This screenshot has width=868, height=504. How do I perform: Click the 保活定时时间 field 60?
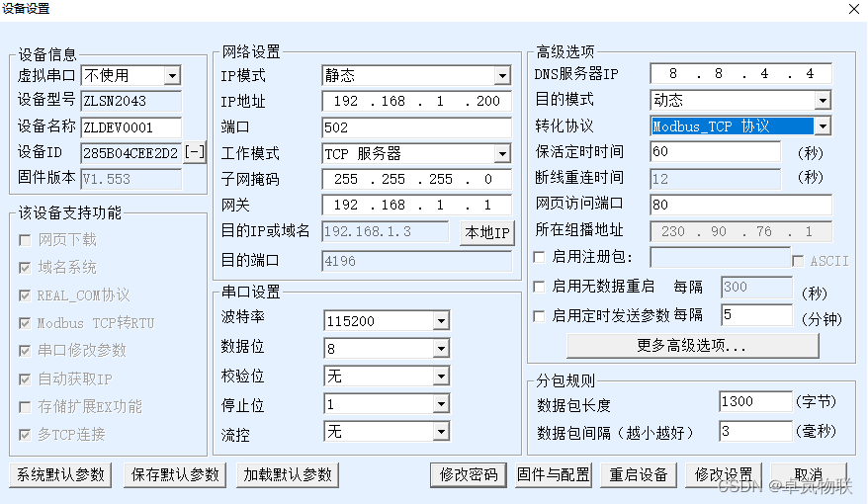tap(715, 151)
